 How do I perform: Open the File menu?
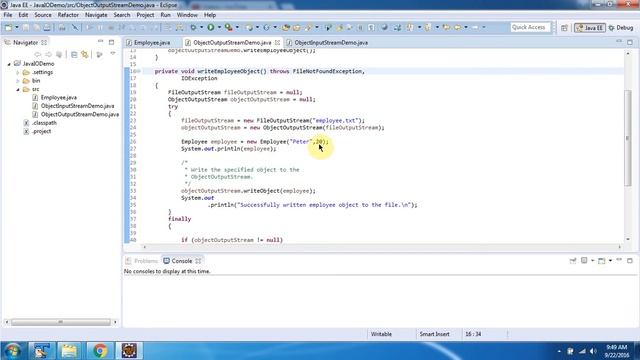coord(8,15)
